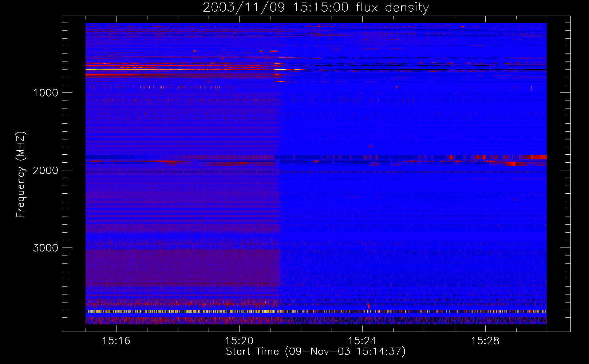Click the 15:24 time tick label
Image resolution: width=589 pixels, height=364 pixels.
click(x=362, y=341)
